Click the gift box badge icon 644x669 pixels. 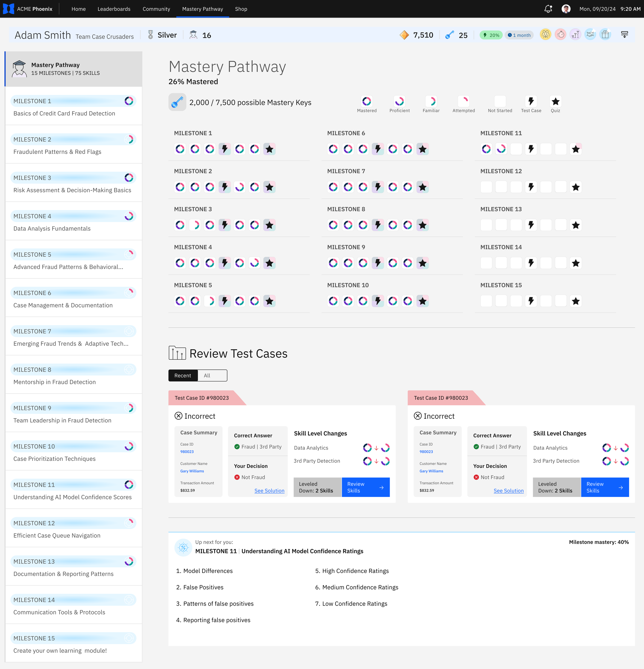[x=605, y=35]
